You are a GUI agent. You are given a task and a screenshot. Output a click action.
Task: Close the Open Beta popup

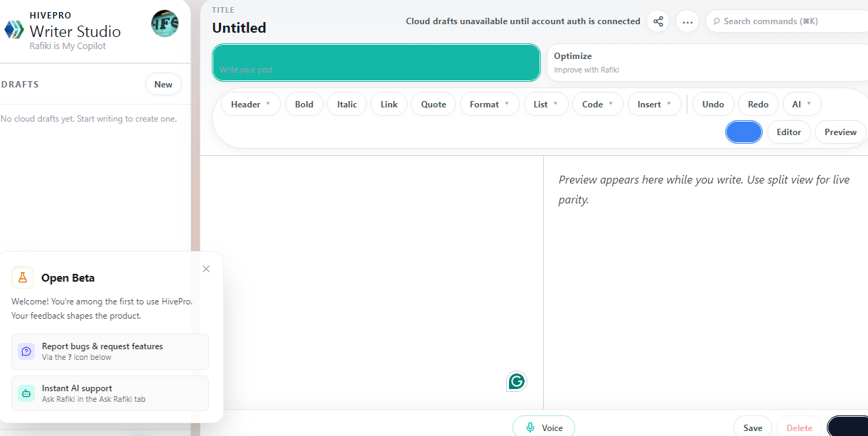206,269
